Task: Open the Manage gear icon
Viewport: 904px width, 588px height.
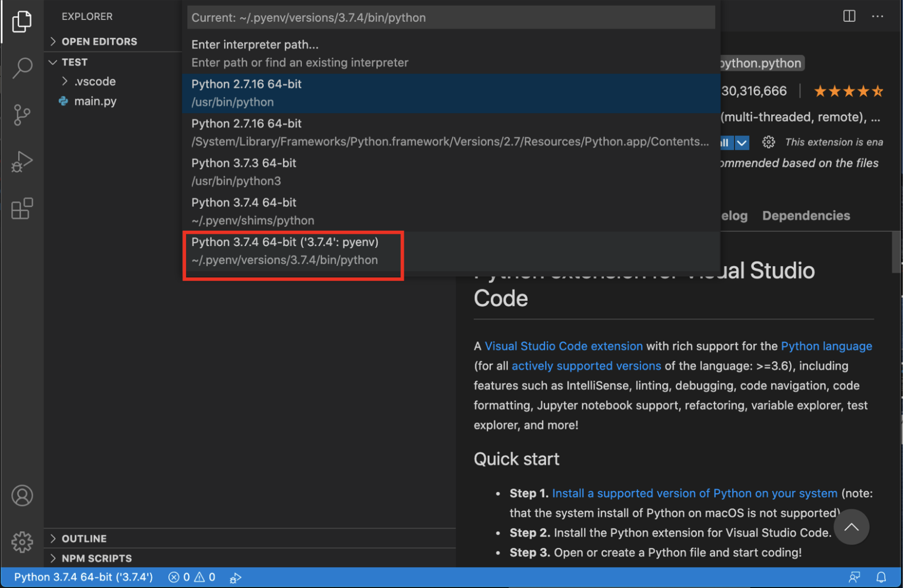Action: [22, 542]
